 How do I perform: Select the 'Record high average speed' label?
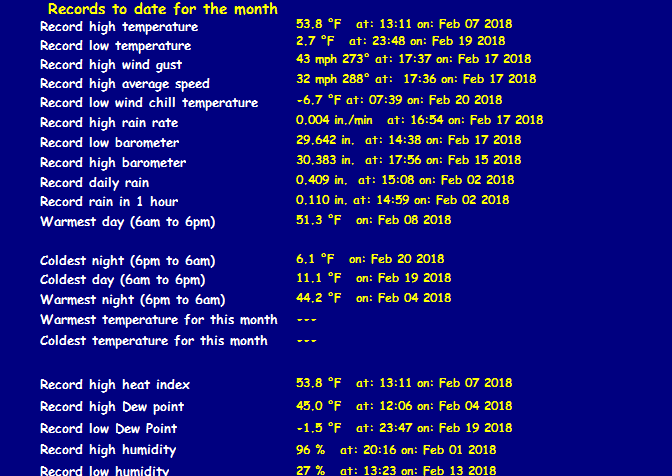(x=125, y=84)
